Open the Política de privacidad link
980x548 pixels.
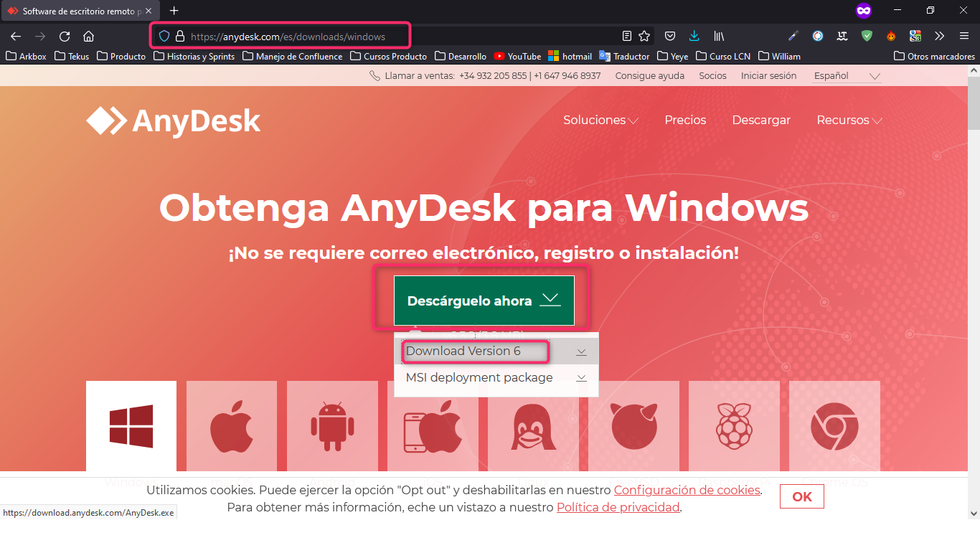click(x=618, y=507)
